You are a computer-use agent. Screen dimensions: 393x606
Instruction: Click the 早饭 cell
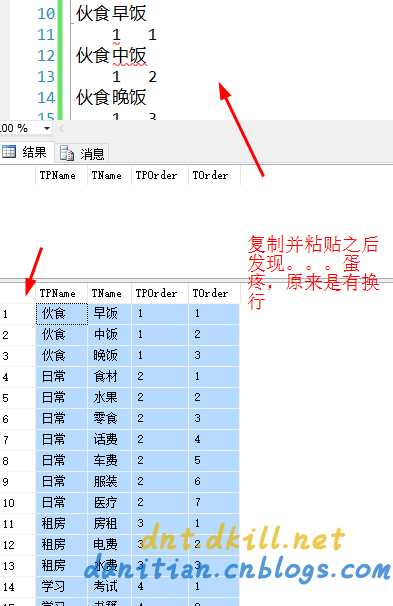coord(110,314)
